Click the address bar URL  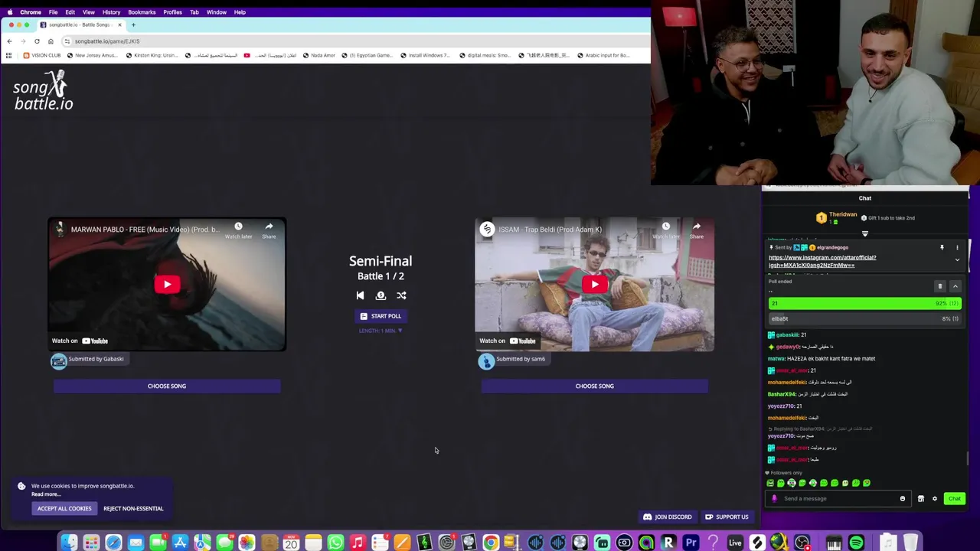pos(107,41)
